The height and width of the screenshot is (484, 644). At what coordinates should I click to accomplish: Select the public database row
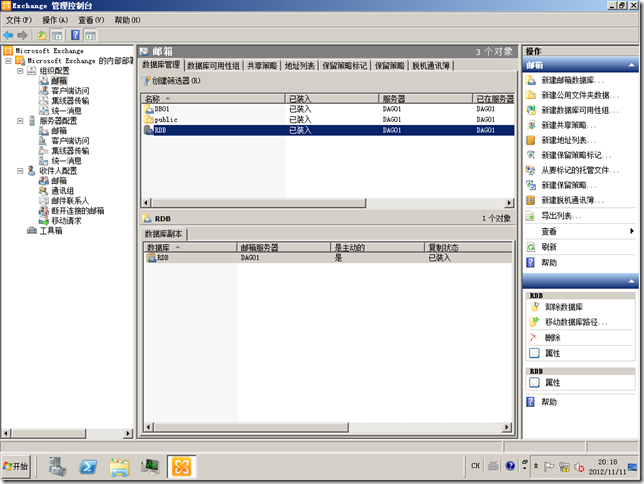click(328, 120)
